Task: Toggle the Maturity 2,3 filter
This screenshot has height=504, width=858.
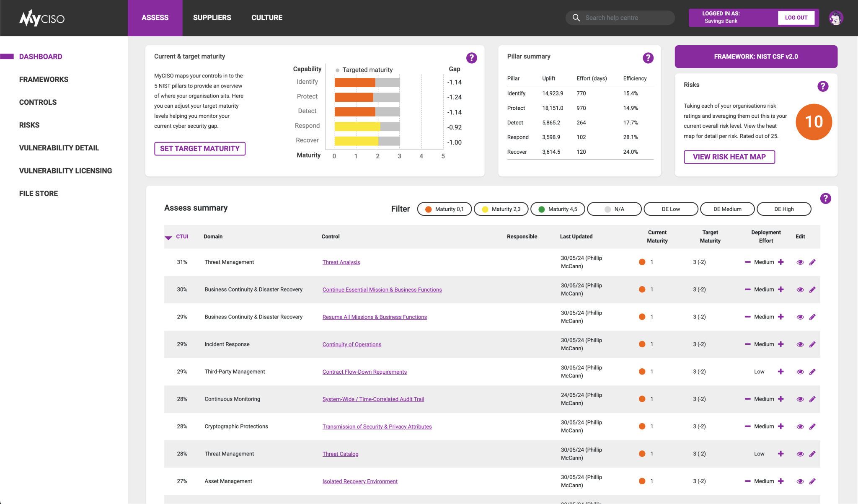Action: point(501,209)
